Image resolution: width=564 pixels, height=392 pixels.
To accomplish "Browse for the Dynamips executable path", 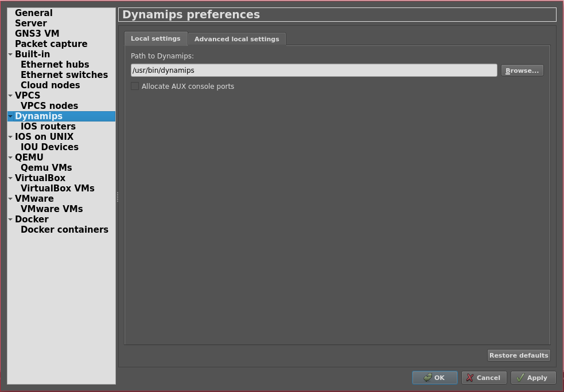I will tap(522, 70).
